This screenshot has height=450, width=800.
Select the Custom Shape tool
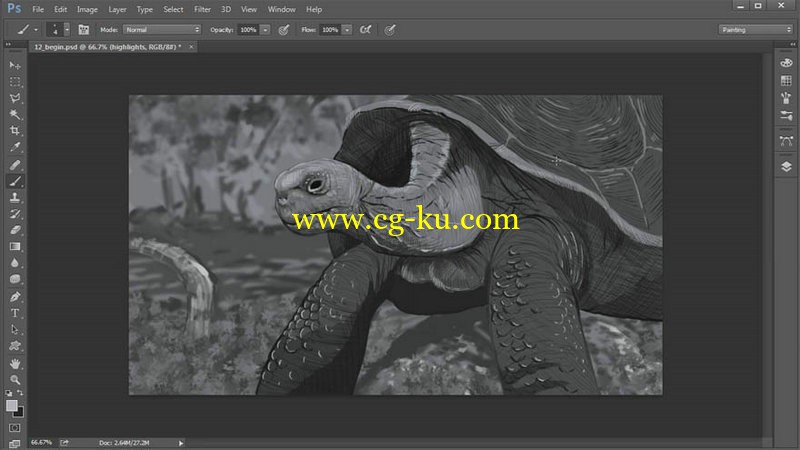(x=15, y=346)
